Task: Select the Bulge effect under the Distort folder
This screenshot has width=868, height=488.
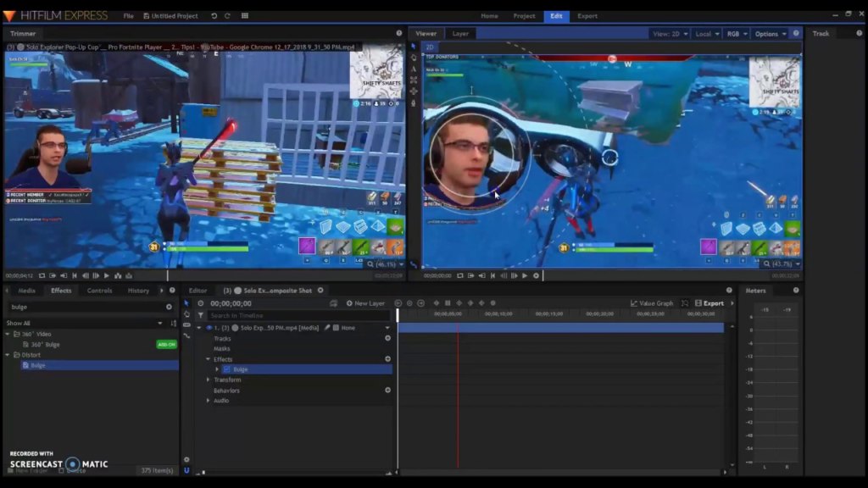Action: click(38, 365)
